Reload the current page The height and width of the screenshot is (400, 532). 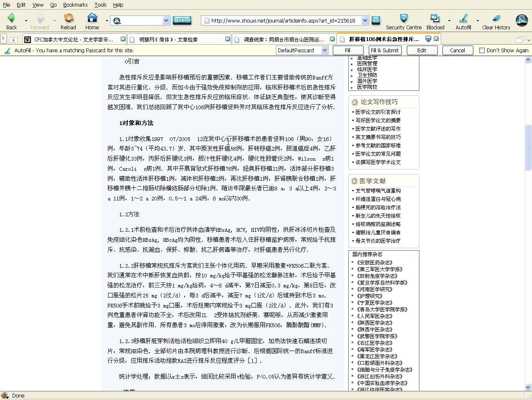pyautogui.click(x=68, y=18)
